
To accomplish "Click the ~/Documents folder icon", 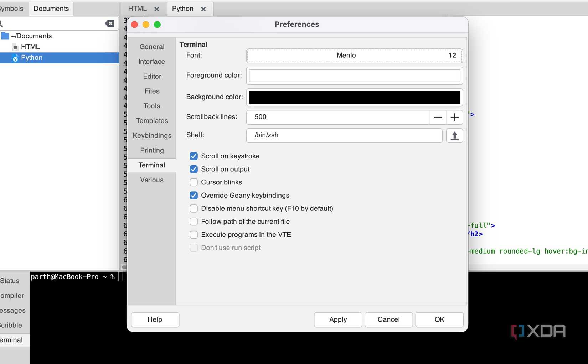I will pos(5,36).
